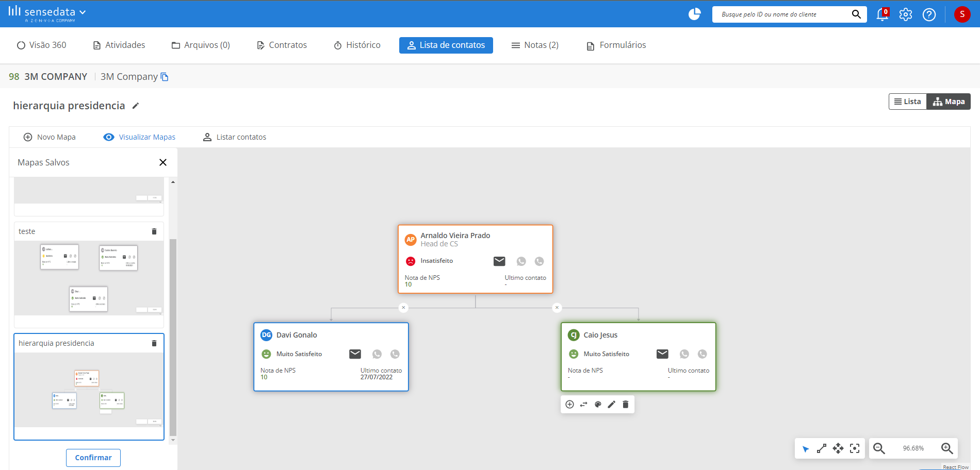Open color palette for Caio Jesus node
The image size is (980, 470).
tap(598, 405)
